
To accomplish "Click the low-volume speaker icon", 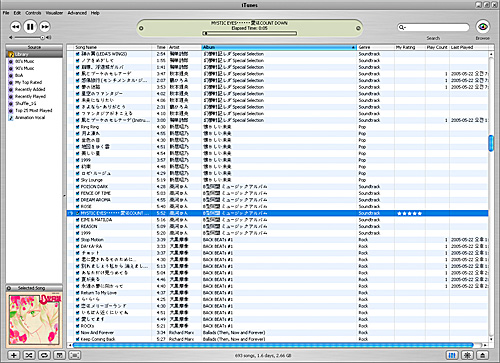I will coord(11,37).
